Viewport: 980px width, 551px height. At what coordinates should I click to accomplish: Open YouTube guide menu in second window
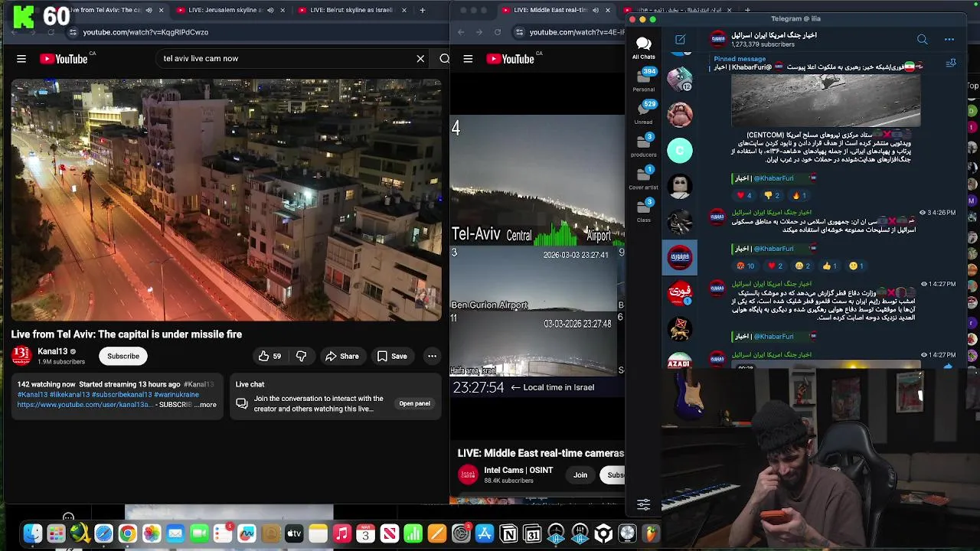468,59
